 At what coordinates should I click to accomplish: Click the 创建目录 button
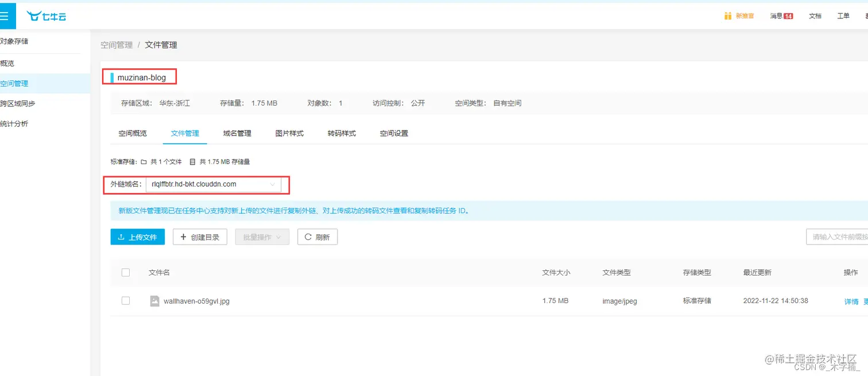tap(200, 237)
